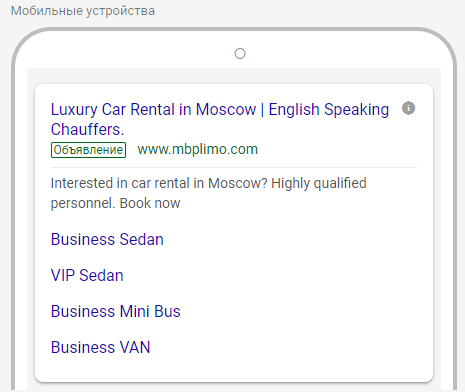Click the phone camera circle at top
This screenshot has height=392, width=465.
coord(240,54)
